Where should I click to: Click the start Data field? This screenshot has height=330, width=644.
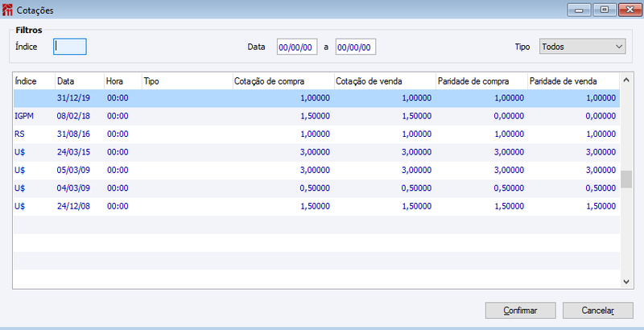pyautogui.click(x=297, y=47)
